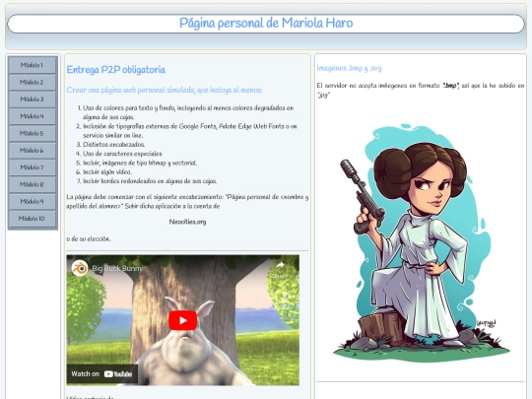The height and width of the screenshot is (399, 532).
Task: Click list item Incluir algún vídeo
Action: coord(107,172)
